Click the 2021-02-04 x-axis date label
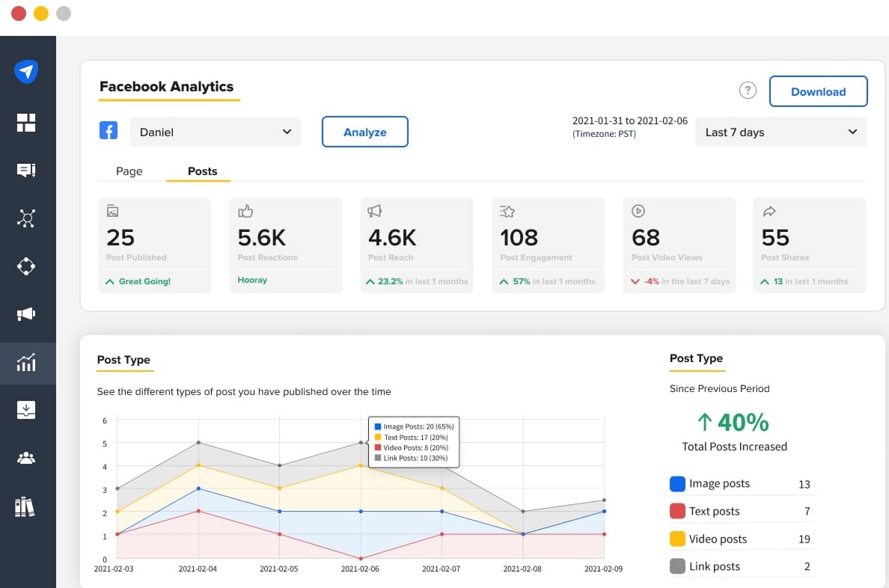Image resolution: width=889 pixels, height=588 pixels. click(x=198, y=569)
